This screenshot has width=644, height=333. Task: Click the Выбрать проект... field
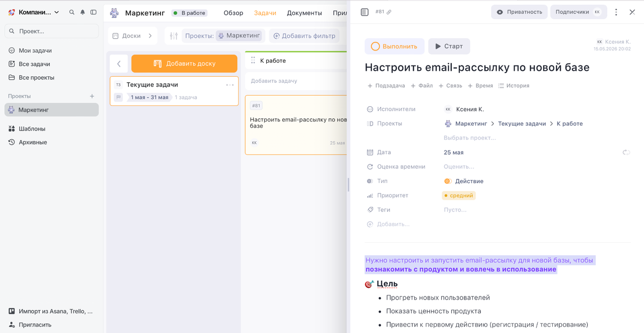(470, 138)
